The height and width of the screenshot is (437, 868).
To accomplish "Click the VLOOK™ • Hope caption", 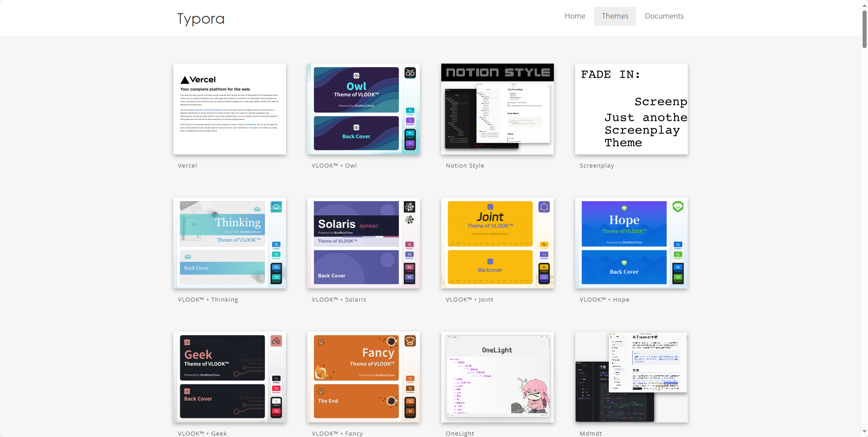I will pyautogui.click(x=604, y=300).
